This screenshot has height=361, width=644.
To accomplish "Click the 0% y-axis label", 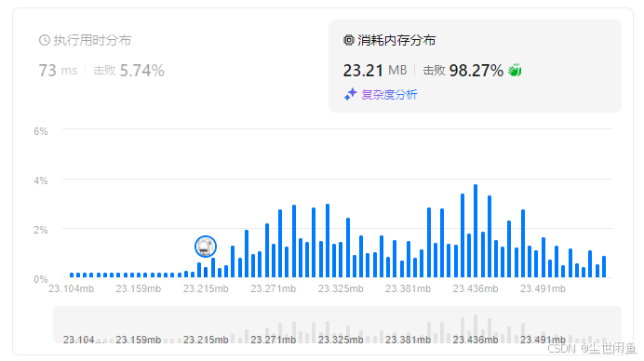I will tap(41, 279).
